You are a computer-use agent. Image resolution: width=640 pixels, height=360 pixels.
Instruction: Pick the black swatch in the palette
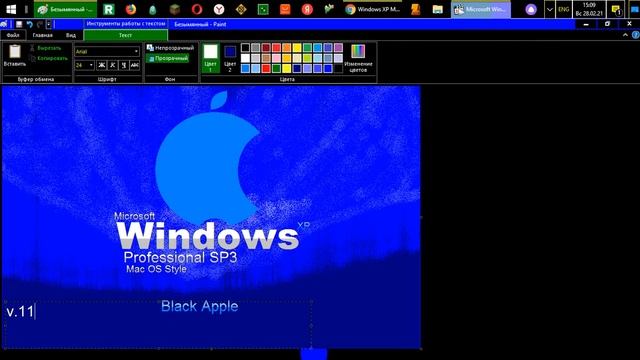pyautogui.click(x=245, y=48)
